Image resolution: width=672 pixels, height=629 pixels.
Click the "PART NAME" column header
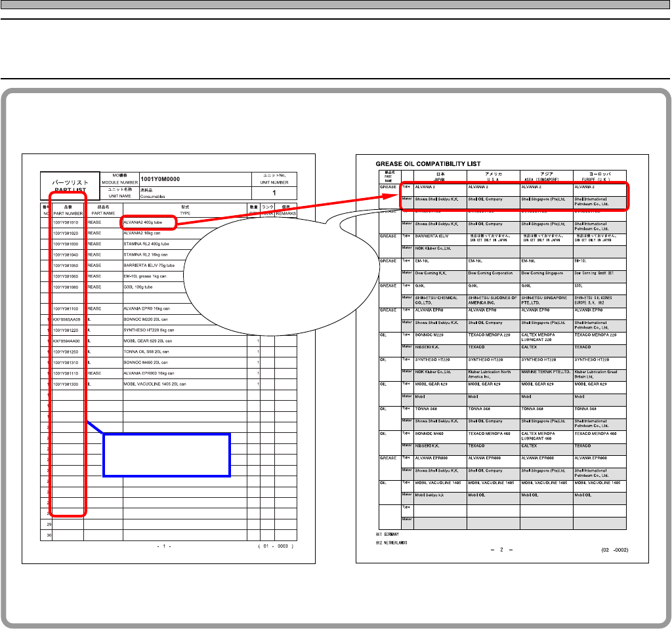103,213
